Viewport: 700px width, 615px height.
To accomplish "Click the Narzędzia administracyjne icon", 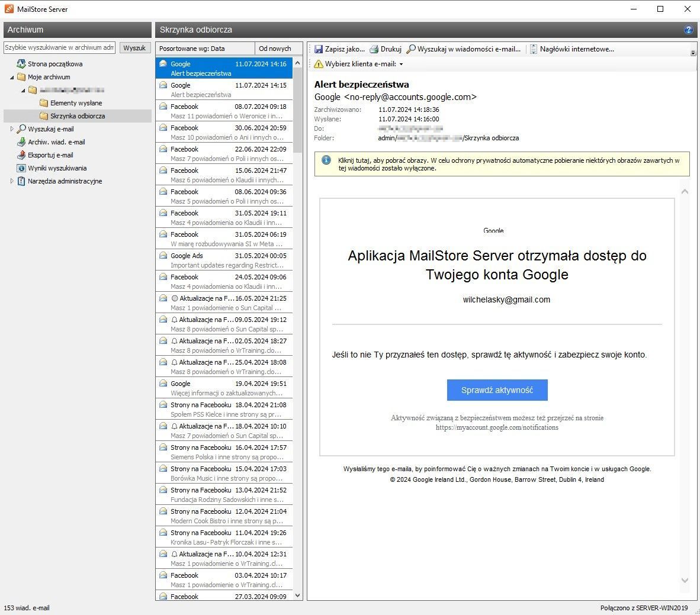I will [21, 181].
